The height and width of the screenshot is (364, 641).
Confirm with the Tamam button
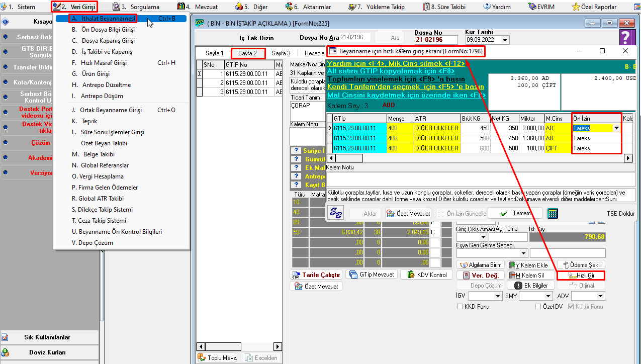pyautogui.click(x=515, y=213)
